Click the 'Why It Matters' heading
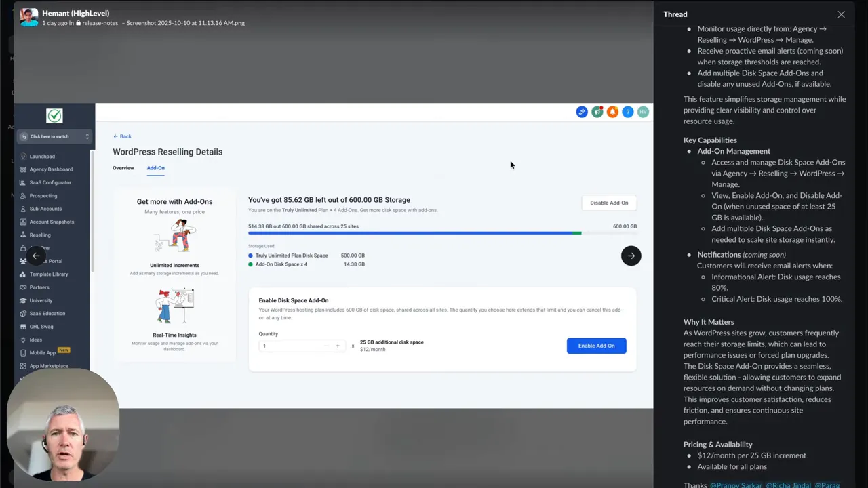Screen dimensions: 868x488 click(x=709, y=322)
